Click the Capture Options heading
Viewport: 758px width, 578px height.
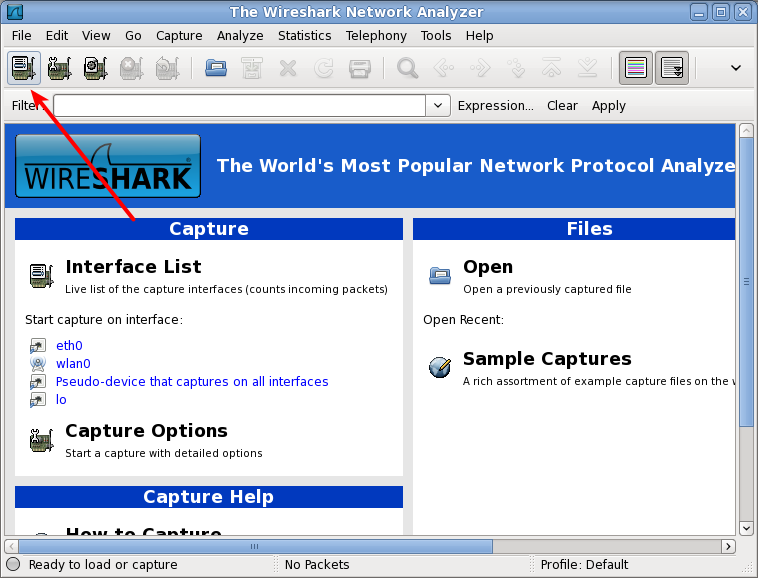146,431
